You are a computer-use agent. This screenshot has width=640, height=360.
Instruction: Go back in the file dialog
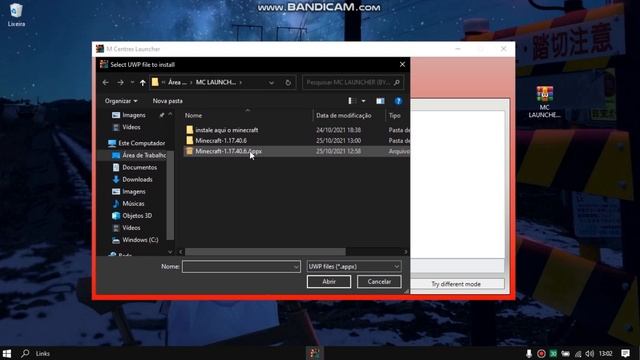pos(106,82)
